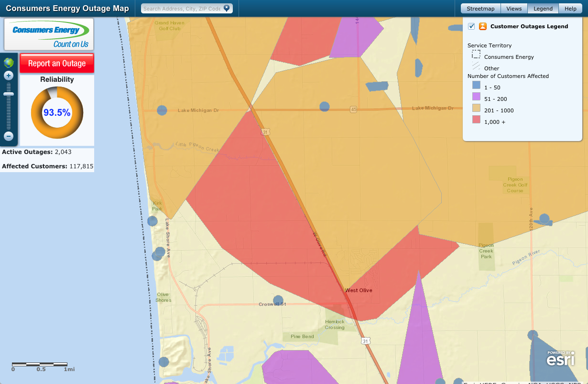Open the Help tab
Image resolution: width=588 pixels, height=384 pixels.
(x=570, y=9)
